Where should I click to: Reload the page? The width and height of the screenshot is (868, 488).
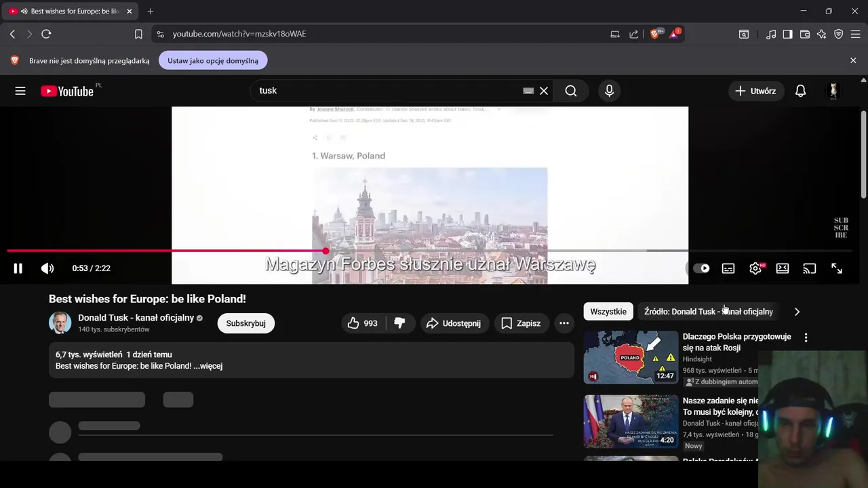coord(46,34)
